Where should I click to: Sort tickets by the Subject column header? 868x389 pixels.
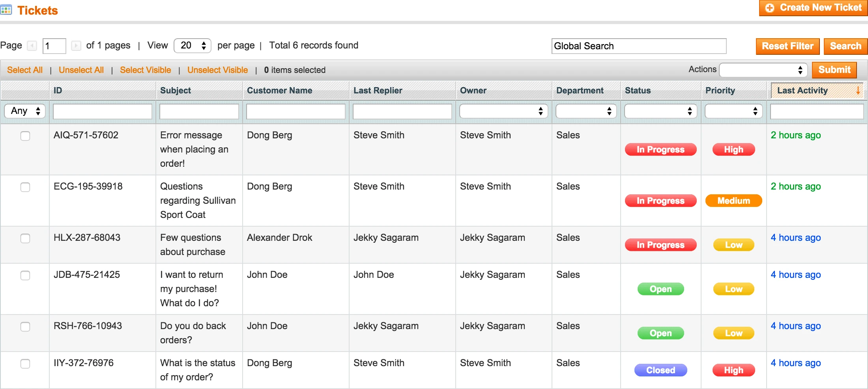pyautogui.click(x=175, y=90)
